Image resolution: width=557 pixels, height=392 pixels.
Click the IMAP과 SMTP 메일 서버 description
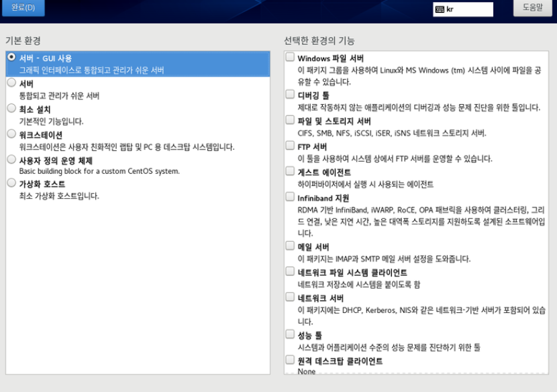pyautogui.click(x=384, y=258)
